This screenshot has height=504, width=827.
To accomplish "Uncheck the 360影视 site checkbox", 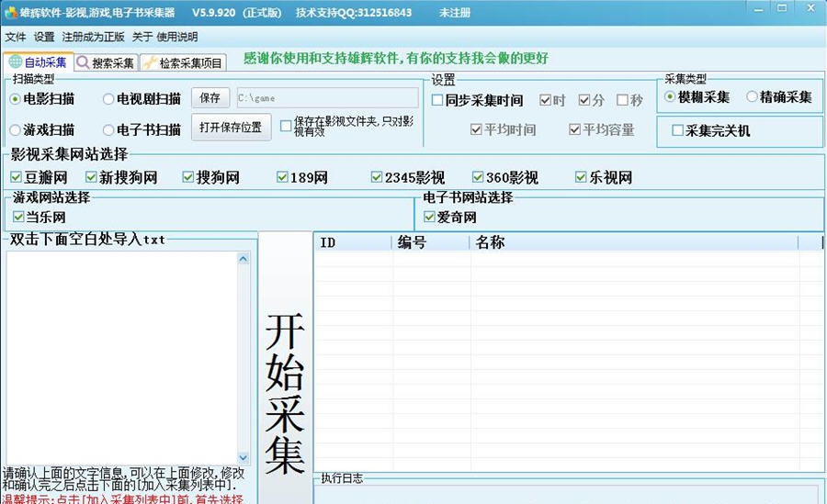I will point(478,177).
